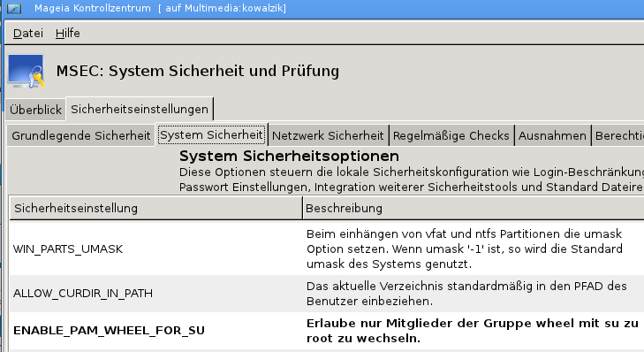This screenshot has width=644, height=352.
Task: Click the MSEC security key icon
Action: point(26,71)
